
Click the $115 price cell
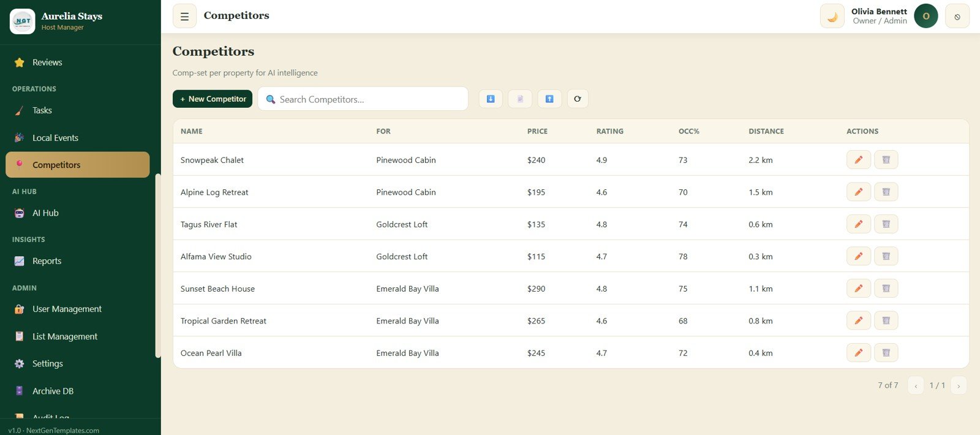536,256
